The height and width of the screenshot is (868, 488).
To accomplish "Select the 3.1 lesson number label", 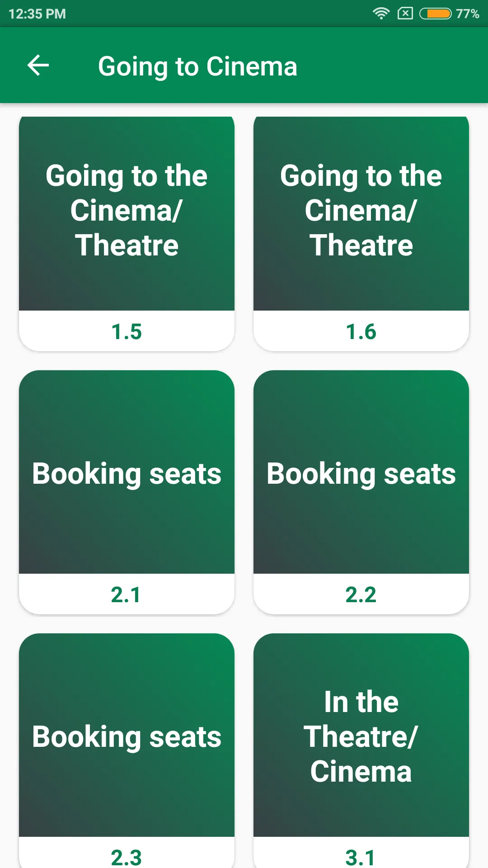I will point(360,858).
